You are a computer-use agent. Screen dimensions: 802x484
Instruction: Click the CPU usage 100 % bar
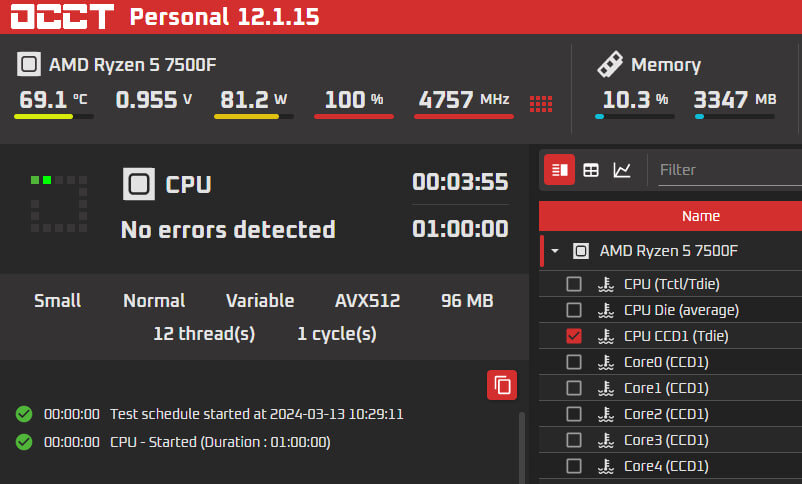(354, 117)
